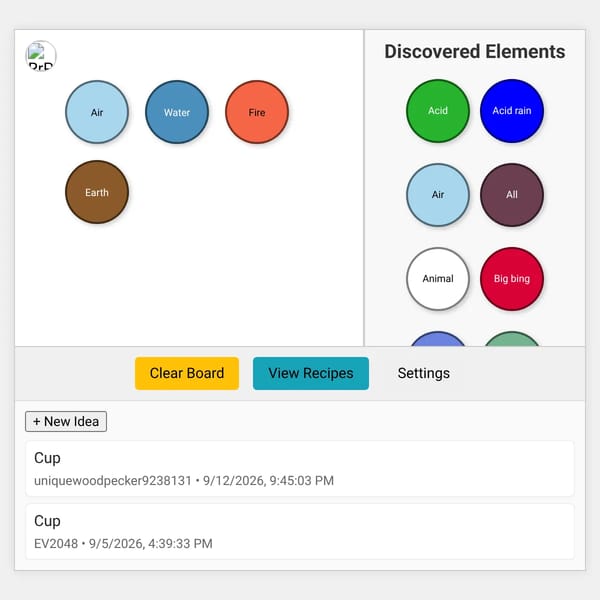This screenshot has width=600, height=600.
Task: Click the partially visible blue element circle
Action: pyautogui.click(x=438, y=339)
